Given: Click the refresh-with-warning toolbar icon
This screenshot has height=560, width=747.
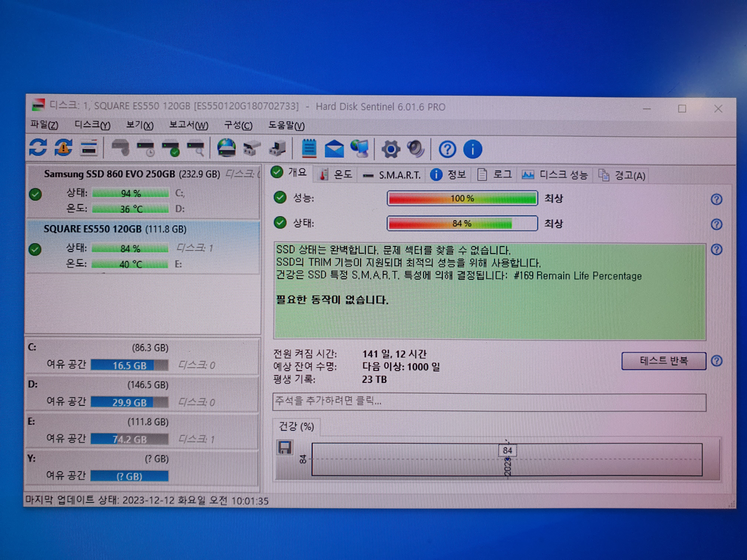Looking at the screenshot, I should tap(64, 148).
